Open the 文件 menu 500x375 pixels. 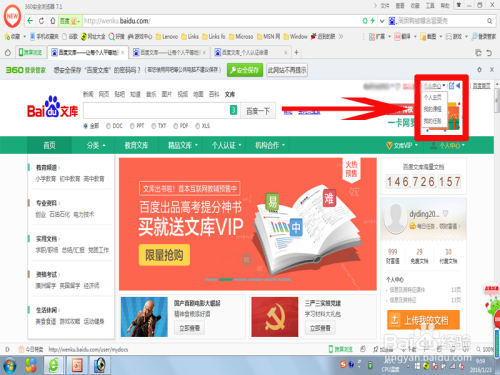click(385, 6)
